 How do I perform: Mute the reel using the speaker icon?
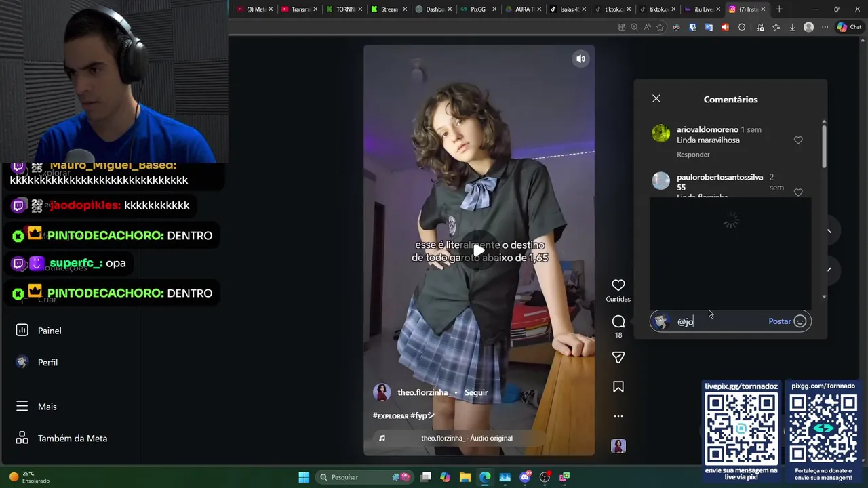pos(580,59)
